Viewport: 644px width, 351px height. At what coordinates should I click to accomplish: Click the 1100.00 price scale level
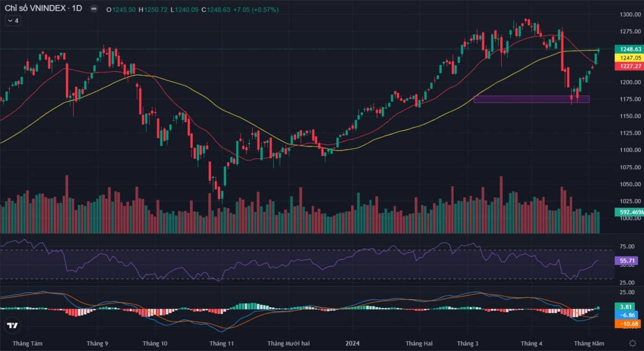click(x=631, y=150)
